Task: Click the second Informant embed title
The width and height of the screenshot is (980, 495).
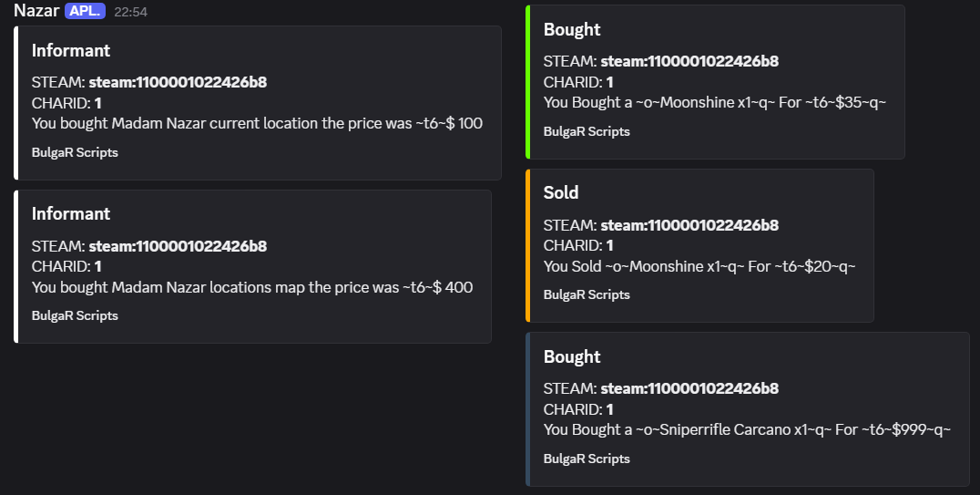Action: tap(71, 213)
